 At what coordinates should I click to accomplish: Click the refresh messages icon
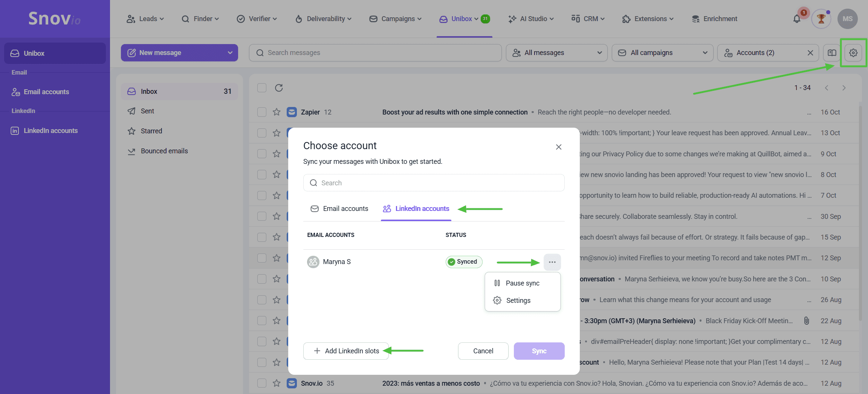[x=279, y=88]
